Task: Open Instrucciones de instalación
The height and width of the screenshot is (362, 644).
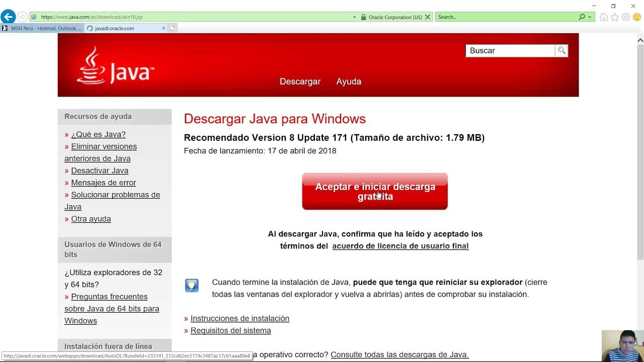Action: click(x=240, y=318)
